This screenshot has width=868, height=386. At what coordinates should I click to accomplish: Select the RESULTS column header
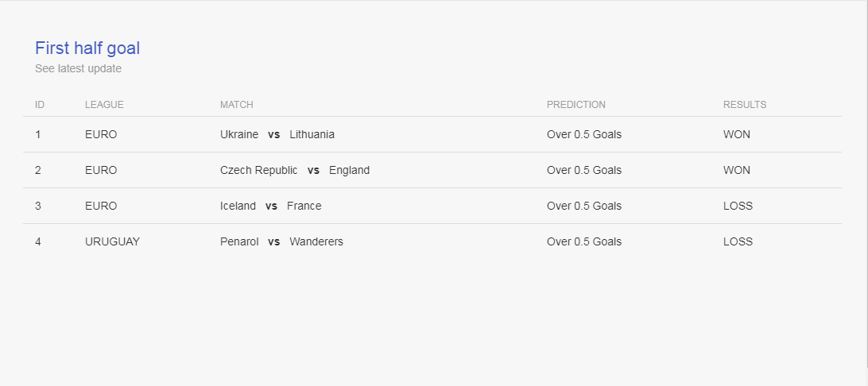(745, 105)
